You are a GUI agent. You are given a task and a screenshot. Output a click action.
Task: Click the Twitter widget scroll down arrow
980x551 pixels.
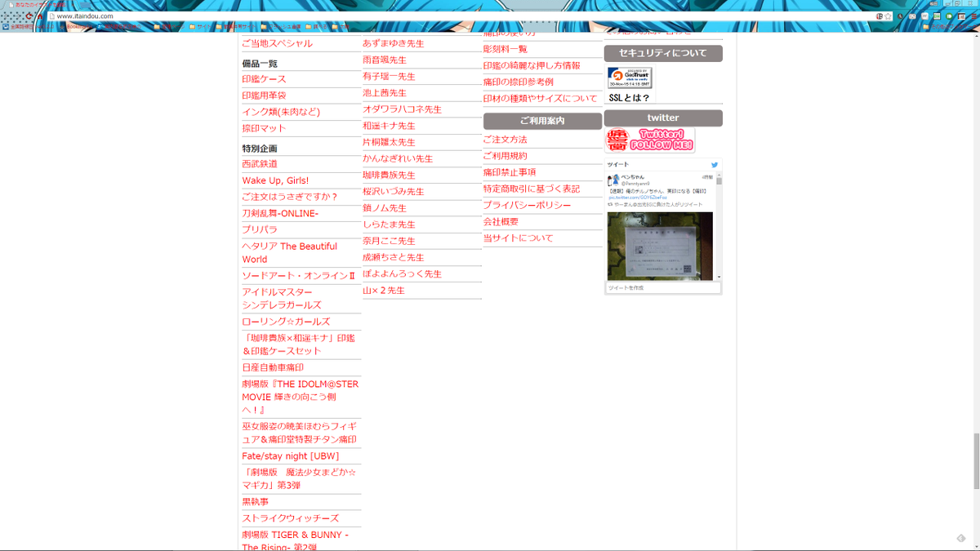pyautogui.click(x=719, y=278)
